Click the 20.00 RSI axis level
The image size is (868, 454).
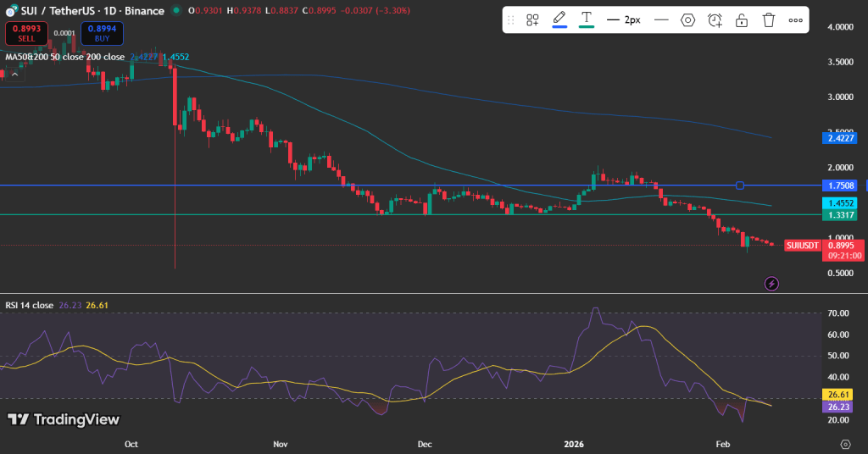tap(838, 420)
